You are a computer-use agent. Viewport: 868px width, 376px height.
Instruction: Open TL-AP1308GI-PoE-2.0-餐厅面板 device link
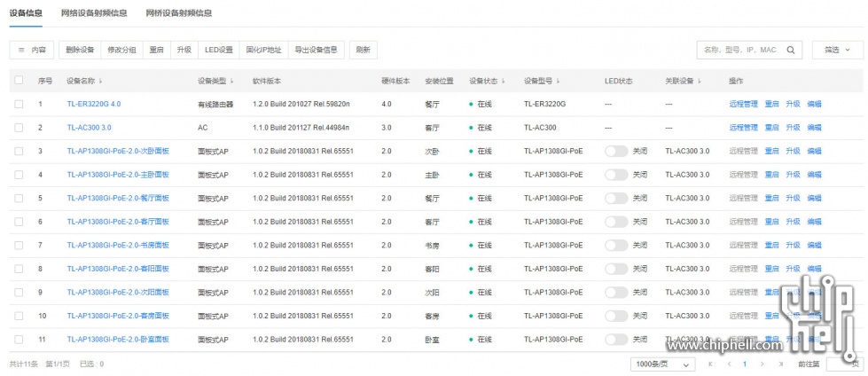[x=118, y=199]
